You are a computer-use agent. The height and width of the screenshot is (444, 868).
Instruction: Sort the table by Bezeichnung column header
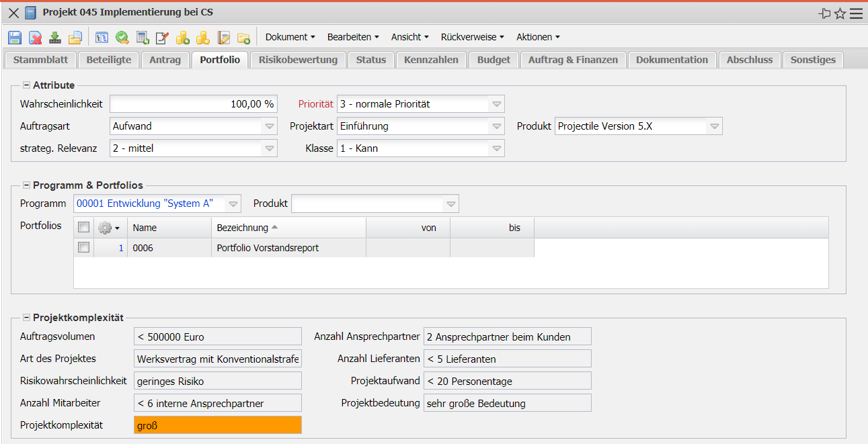point(242,228)
